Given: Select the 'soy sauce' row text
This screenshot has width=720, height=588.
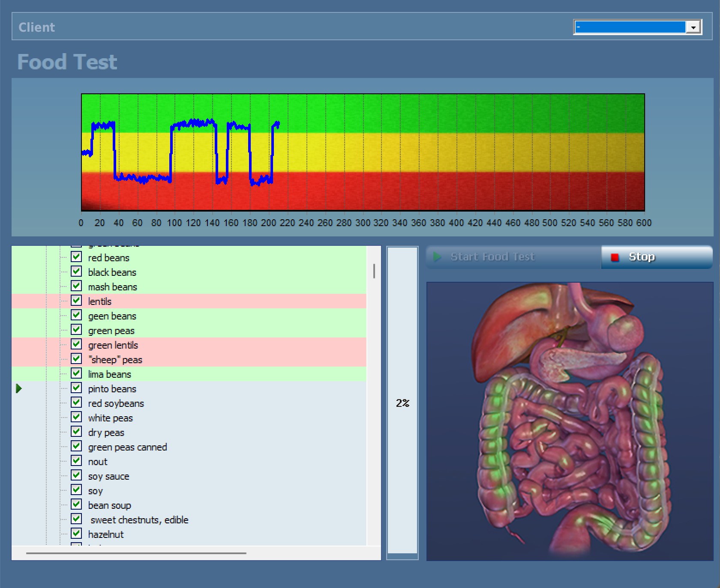Looking at the screenshot, I should coord(108,476).
